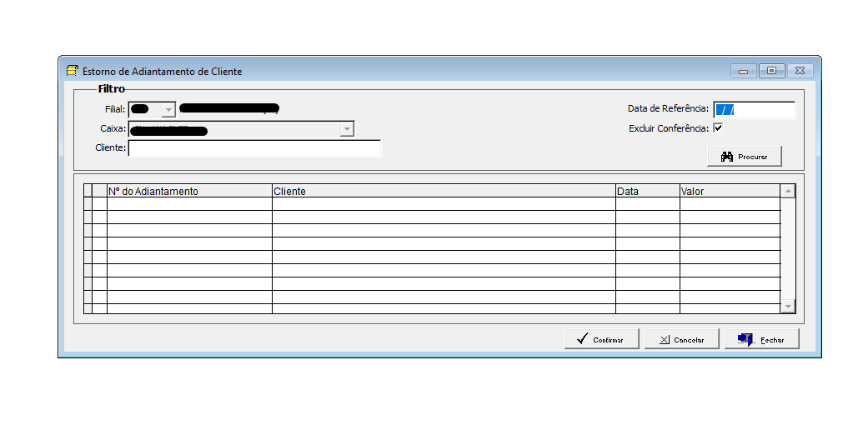Click the Fechar button
This screenshot has width=868, height=430.
pyautogui.click(x=762, y=339)
